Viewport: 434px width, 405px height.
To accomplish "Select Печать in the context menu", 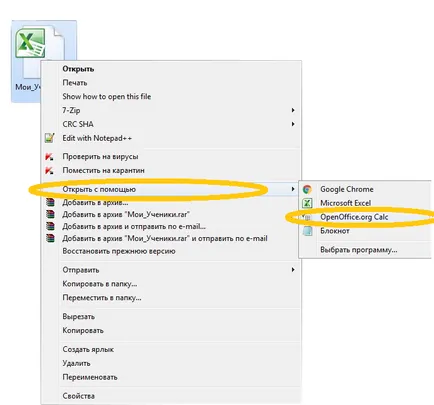I will coord(75,83).
